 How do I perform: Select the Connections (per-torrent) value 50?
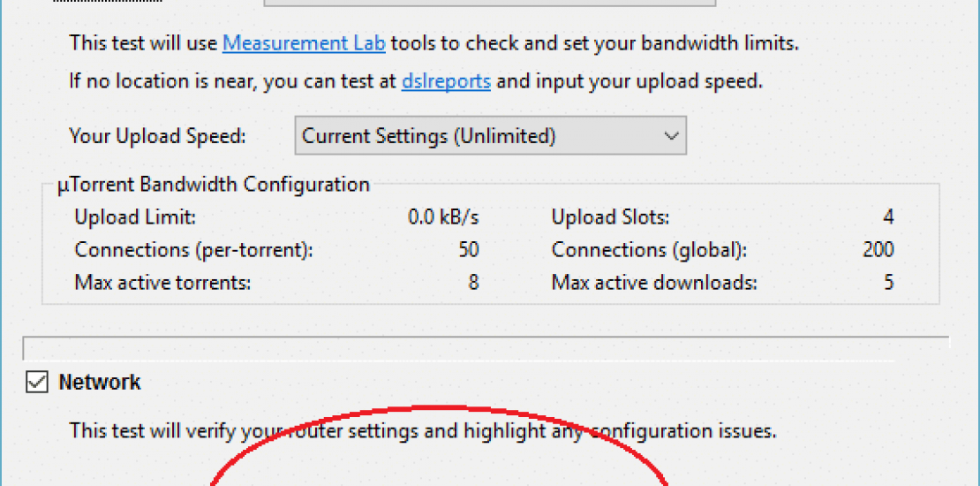469,250
